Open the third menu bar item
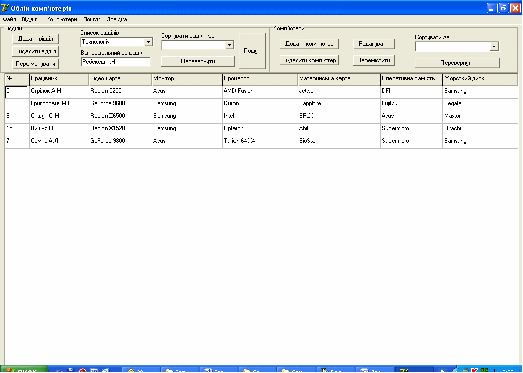The height and width of the screenshot is (373, 523). [62, 19]
